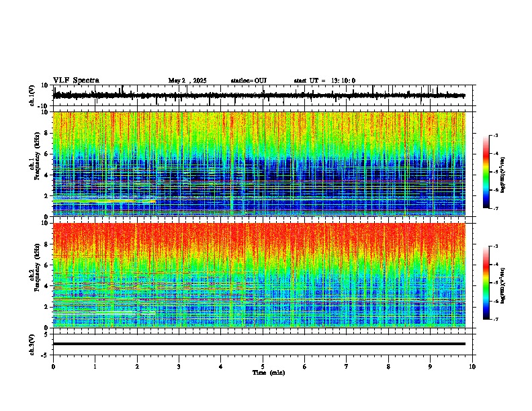Click the time axis tick label "6"
532x411 pixels.
[x=304, y=367]
